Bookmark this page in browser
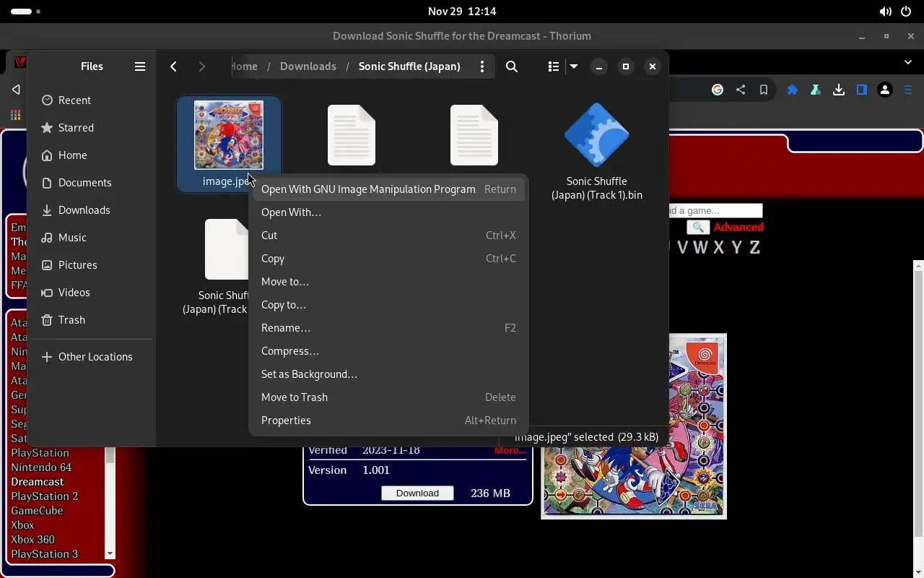This screenshot has height=578, width=924. 764,90
